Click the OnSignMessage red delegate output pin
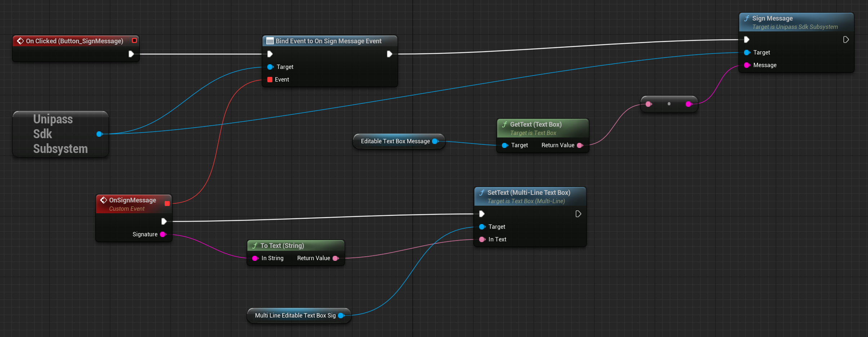 click(x=167, y=203)
